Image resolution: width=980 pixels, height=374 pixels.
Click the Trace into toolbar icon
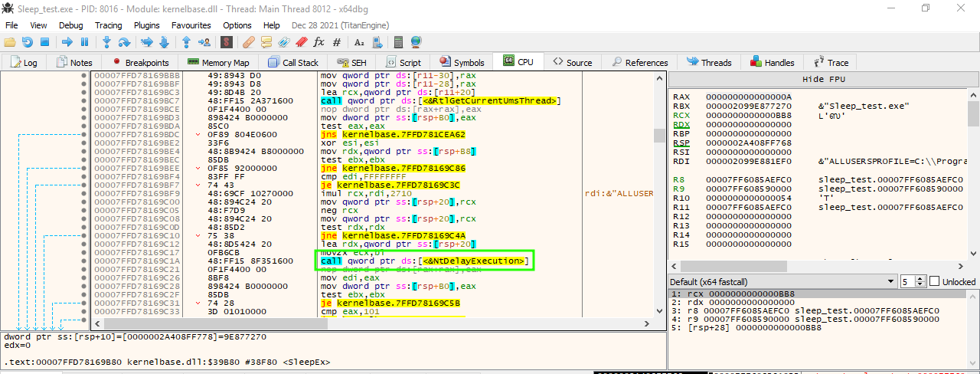click(x=147, y=41)
